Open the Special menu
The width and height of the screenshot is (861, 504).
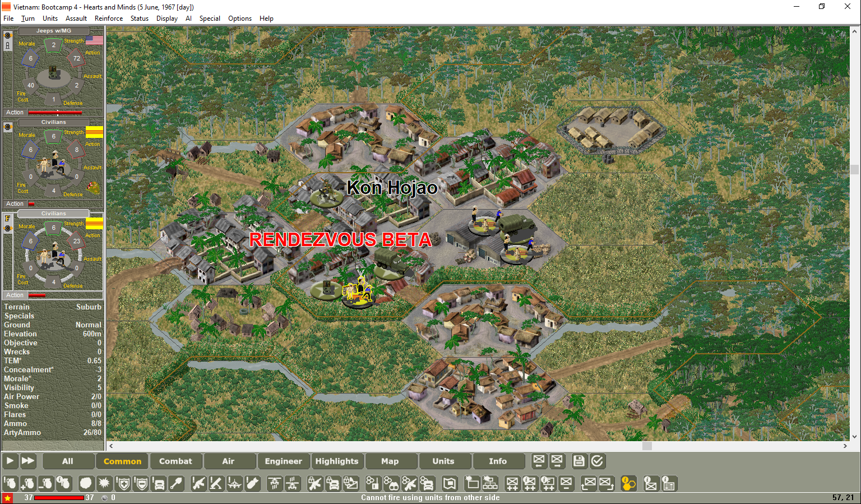point(210,19)
